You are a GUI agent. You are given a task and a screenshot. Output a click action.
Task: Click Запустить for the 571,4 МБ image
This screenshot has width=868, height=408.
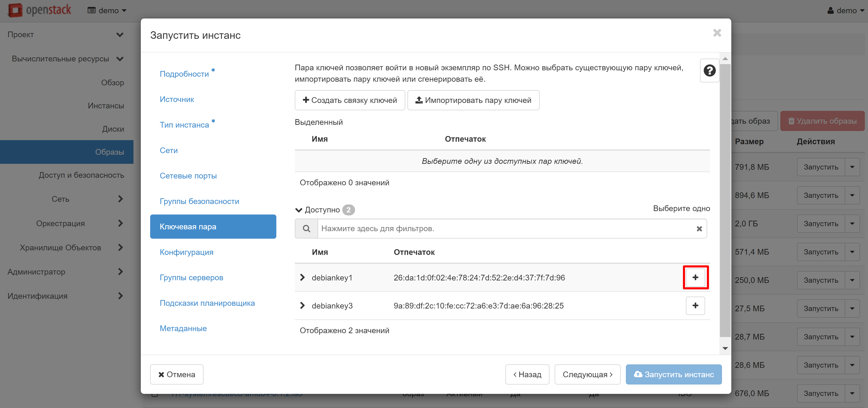coord(821,252)
